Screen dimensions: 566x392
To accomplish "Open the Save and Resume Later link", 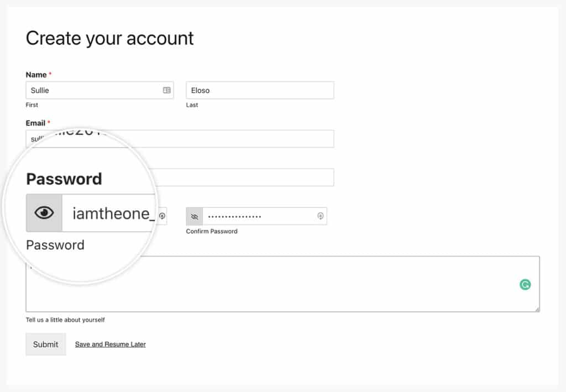I will [110, 344].
